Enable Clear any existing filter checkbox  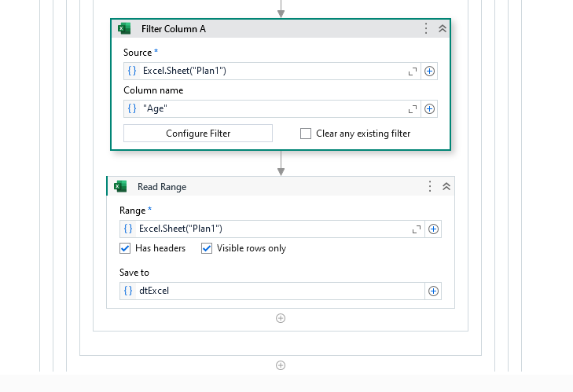tap(306, 134)
